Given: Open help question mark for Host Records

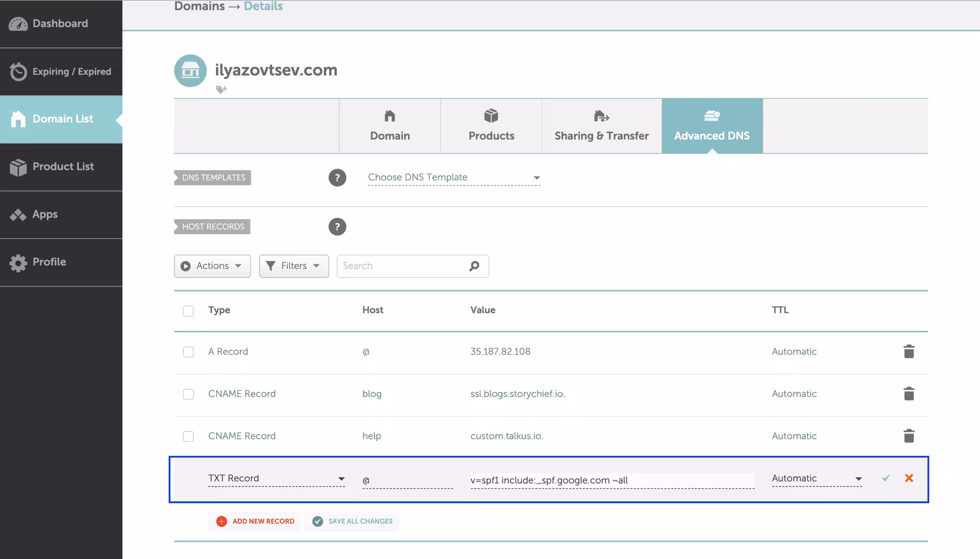Looking at the screenshot, I should (337, 227).
